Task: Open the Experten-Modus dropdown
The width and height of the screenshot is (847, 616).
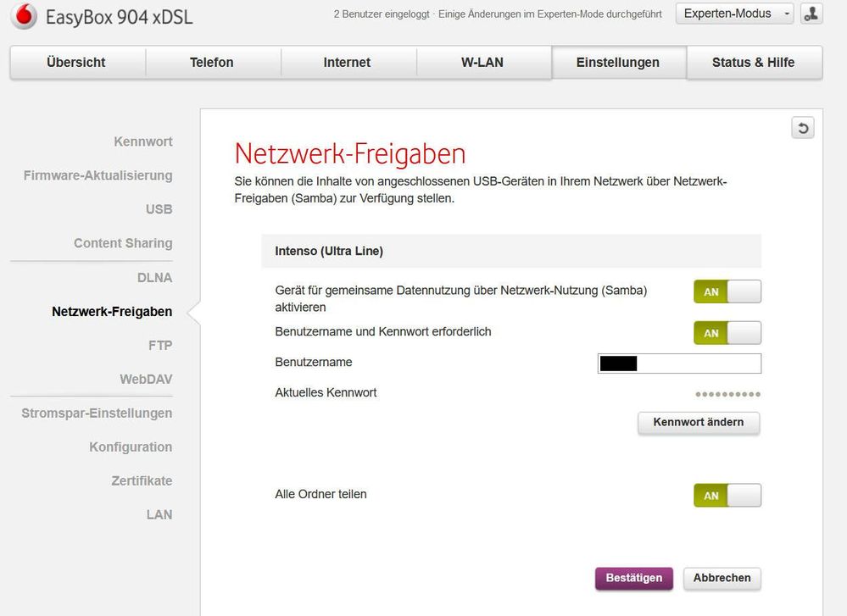Action: [733, 13]
